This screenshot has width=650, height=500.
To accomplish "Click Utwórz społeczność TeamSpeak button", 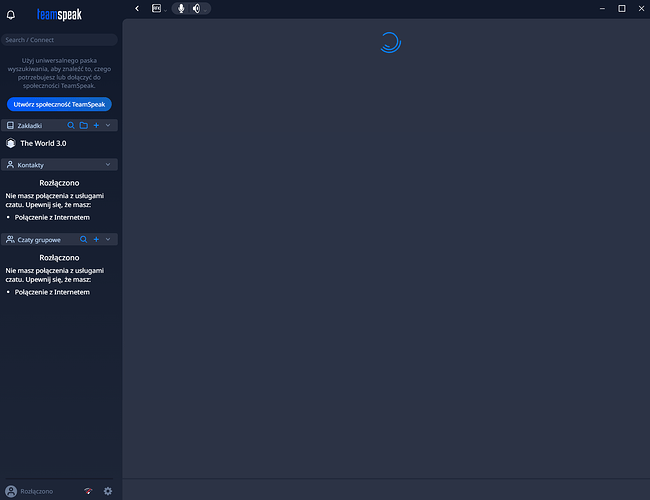I will tap(59, 104).
